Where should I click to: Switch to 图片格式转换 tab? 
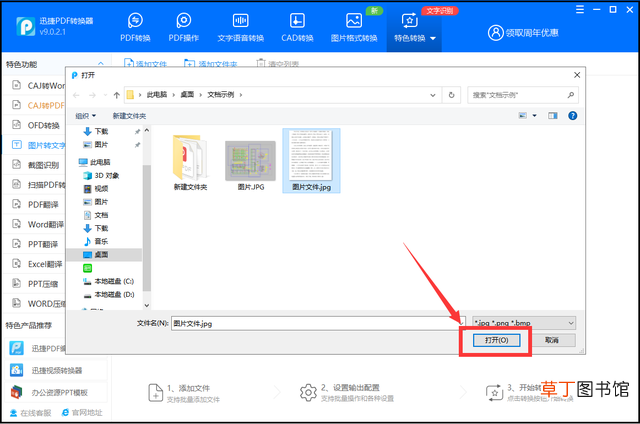click(354, 27)
